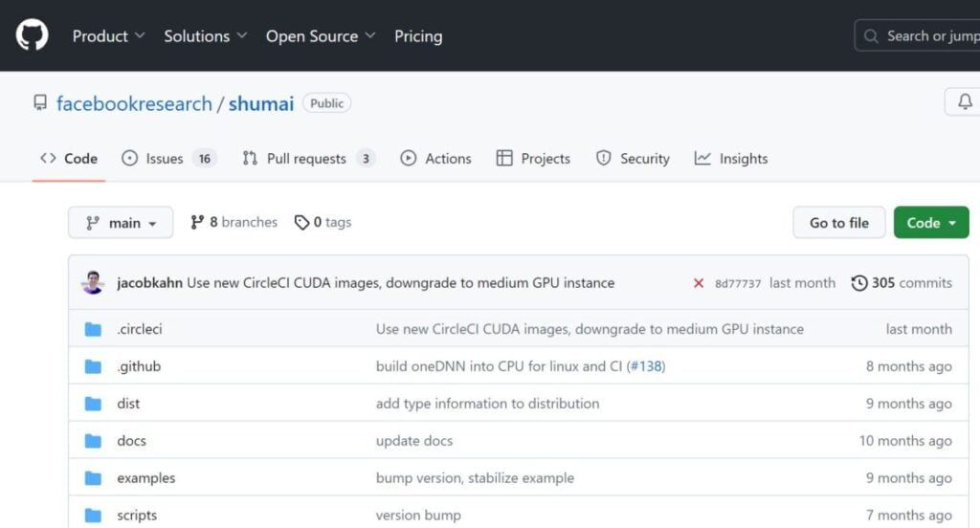The height and width of the screenshot is (528, 980).
Task: Open the Pull requests tab
Action: point(309,159)
